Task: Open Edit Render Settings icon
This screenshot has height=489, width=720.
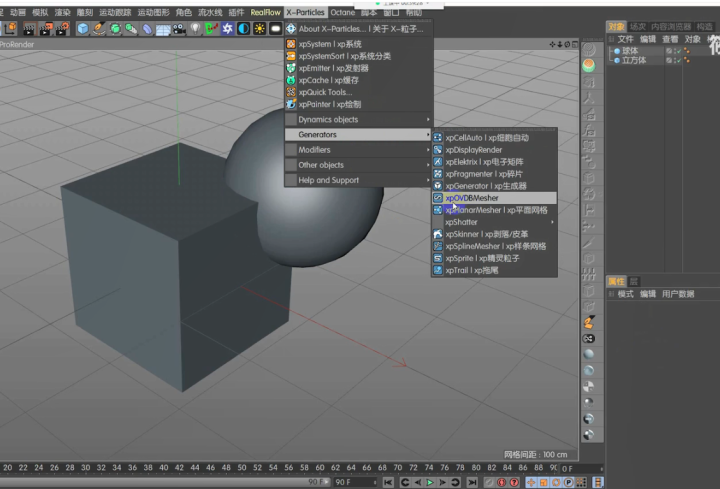Action: (62, 29)
